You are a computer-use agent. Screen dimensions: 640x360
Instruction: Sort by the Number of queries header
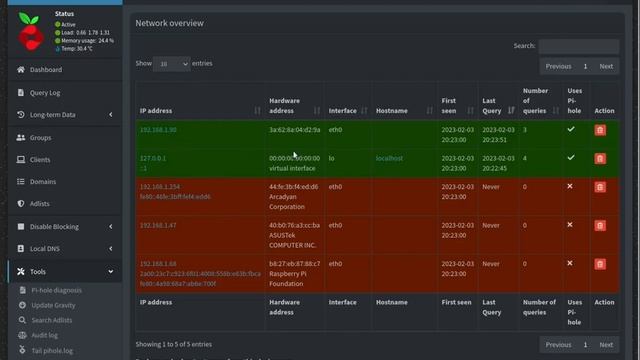pos(541,101)
